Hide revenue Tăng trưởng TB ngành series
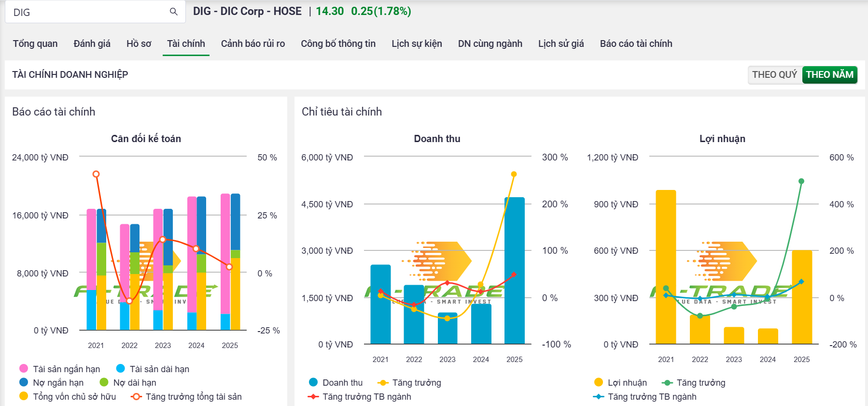Image resolution: width=868 pixels, height=406 pixels. click(313, 396)
